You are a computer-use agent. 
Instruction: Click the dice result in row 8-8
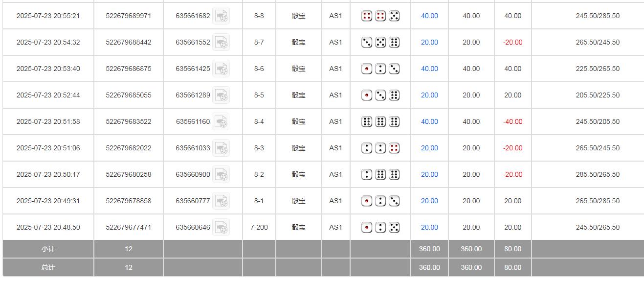point(380,16)
